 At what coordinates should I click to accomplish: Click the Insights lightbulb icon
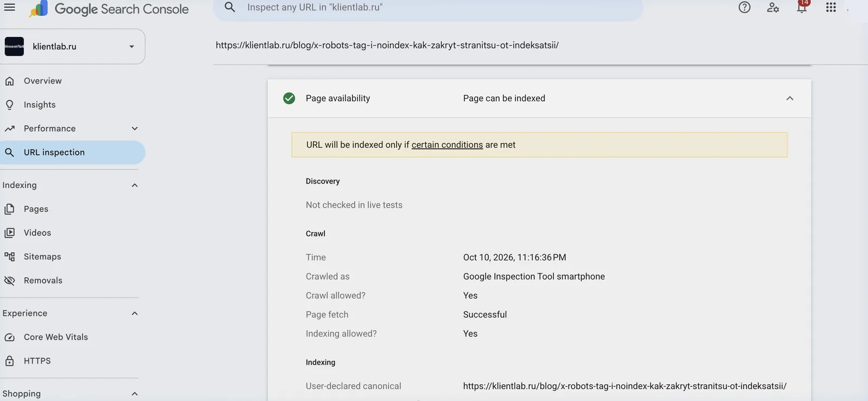pos(9,105)
